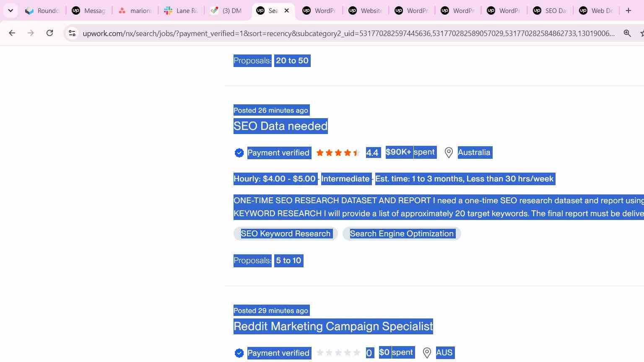Switch to the Lane Slack tab

click(x=181, y=10)
